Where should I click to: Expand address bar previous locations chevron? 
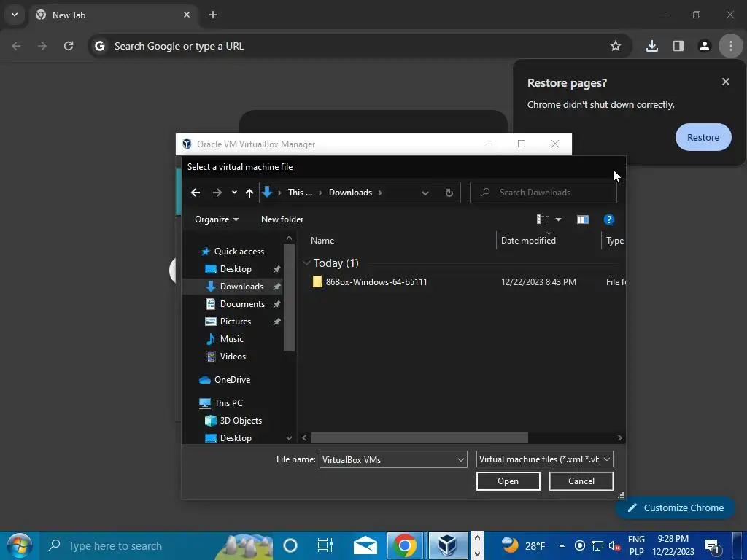coord(425,192)
